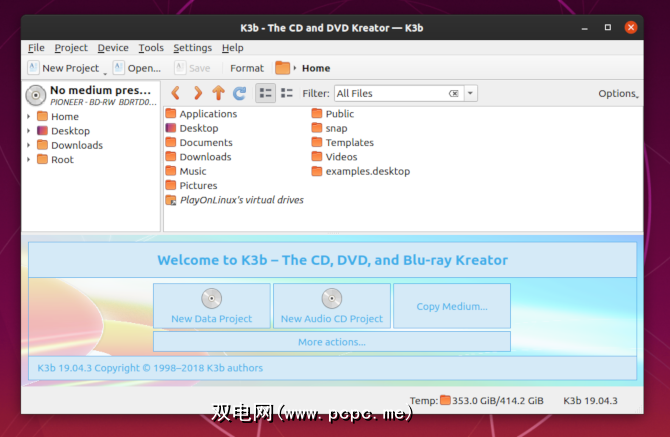Click the Pictures folder icon
670x437 pixels.
[171, 185]
